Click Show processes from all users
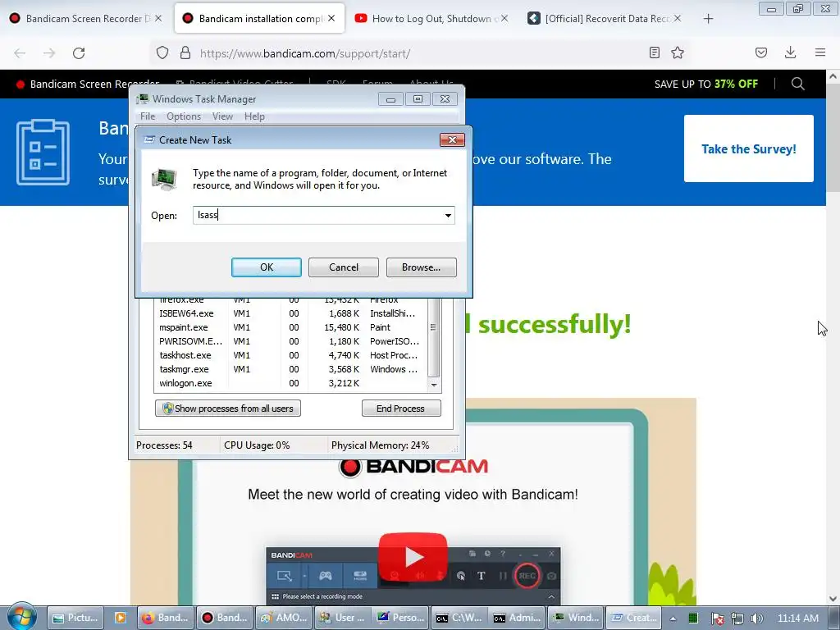The width and height of the screenshot is (840, 630). tap(228, 409)
